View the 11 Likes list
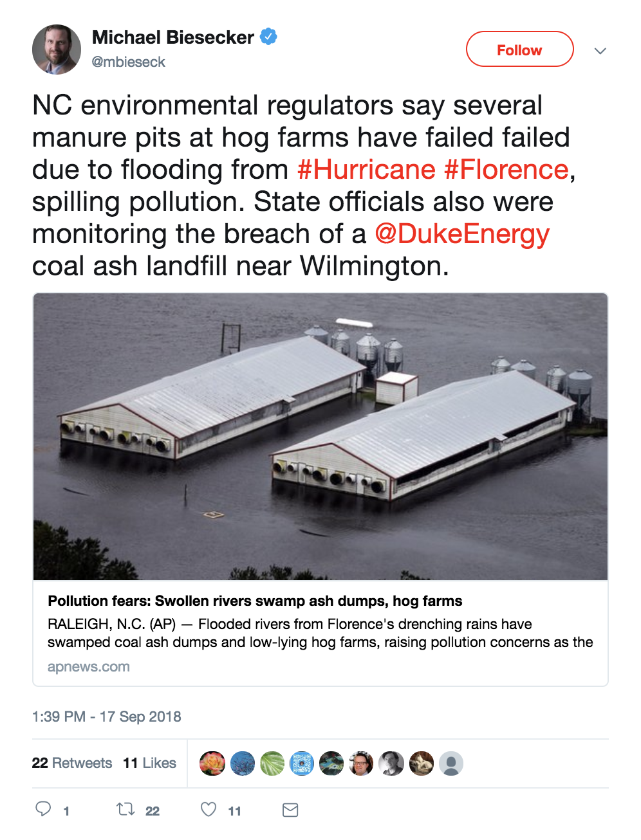This screenshot has width=641, height=840. [x=149, y=763]
